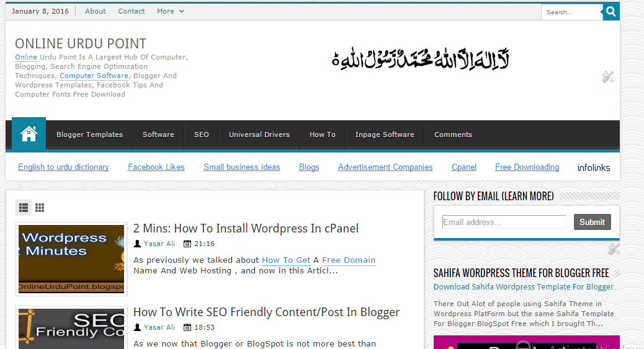Click Free Domain link in excerpt
The width and height of the screenshot is (644, 349).
pos(349,260)
